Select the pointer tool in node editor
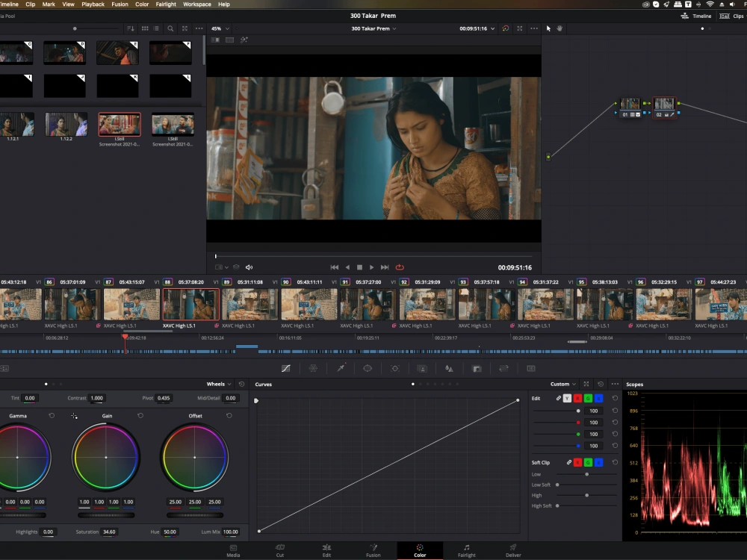 point(548,28)
